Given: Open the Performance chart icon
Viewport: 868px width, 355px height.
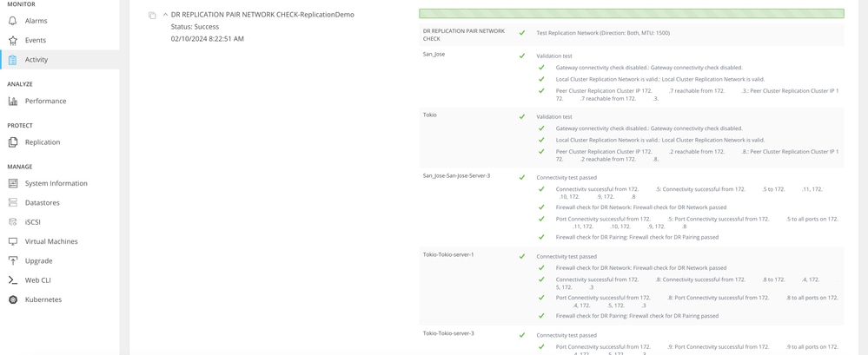Looking at the screenshot, I should coord(13,102).
